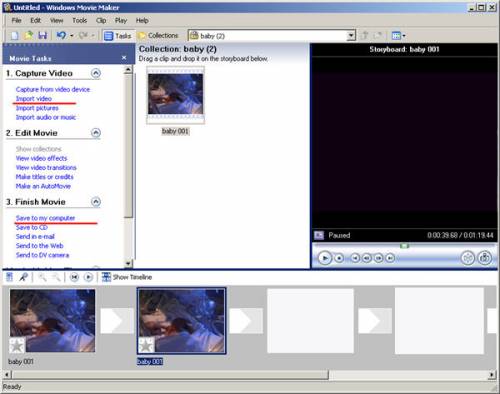Click the Split clip icon in the monitor
Image resolution: width=500 pixels, height=394 pixels.
click(x=468, y=258)
